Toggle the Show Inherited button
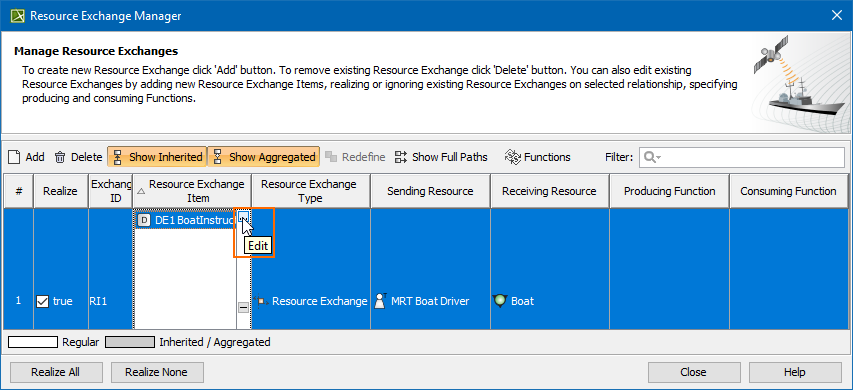The width and height of the screenshot is (853, 390). 157,157
